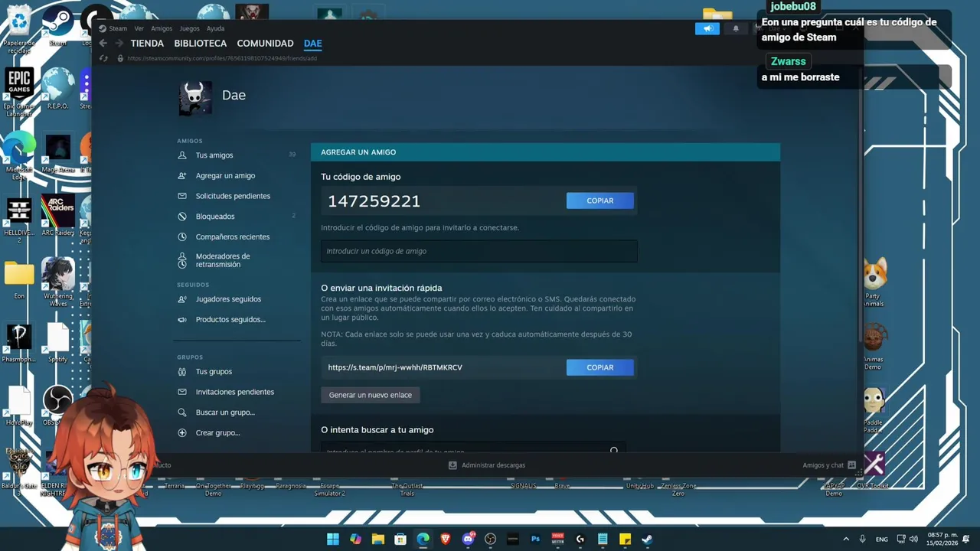The image size is (980, 551).
Task: Select the Wuthering Waves desktop icon
Action: pyautogui.click(x=57, y=282)
